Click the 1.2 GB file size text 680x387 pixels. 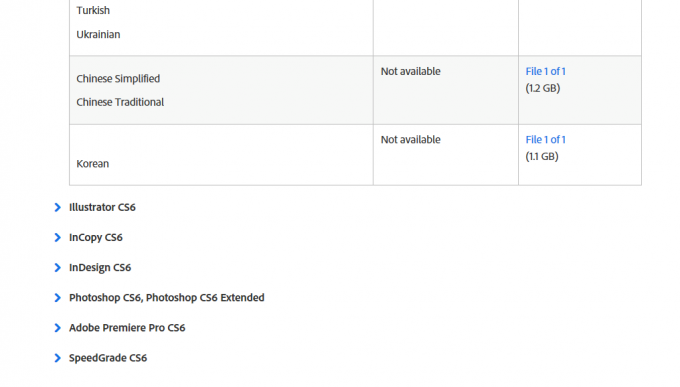pyautogui.click(x=543, y=89)
